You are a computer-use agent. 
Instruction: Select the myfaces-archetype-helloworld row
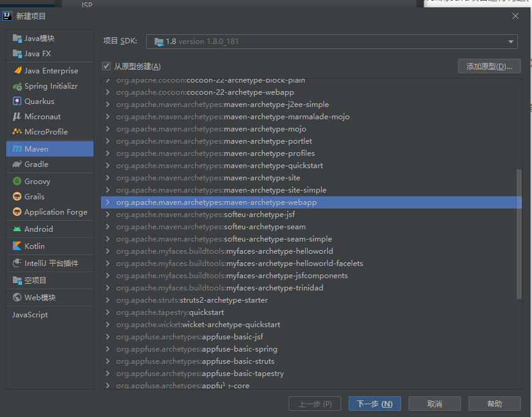[311, 251]
